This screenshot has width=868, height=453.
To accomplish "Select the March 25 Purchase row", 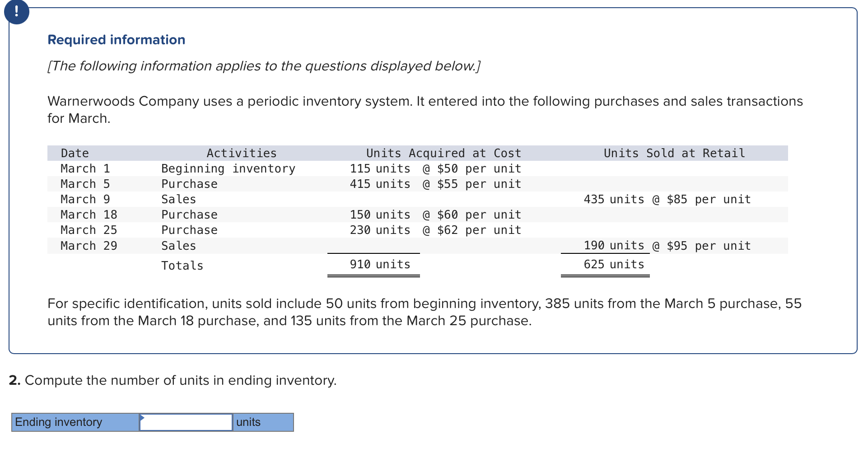I will pos(189,230).
